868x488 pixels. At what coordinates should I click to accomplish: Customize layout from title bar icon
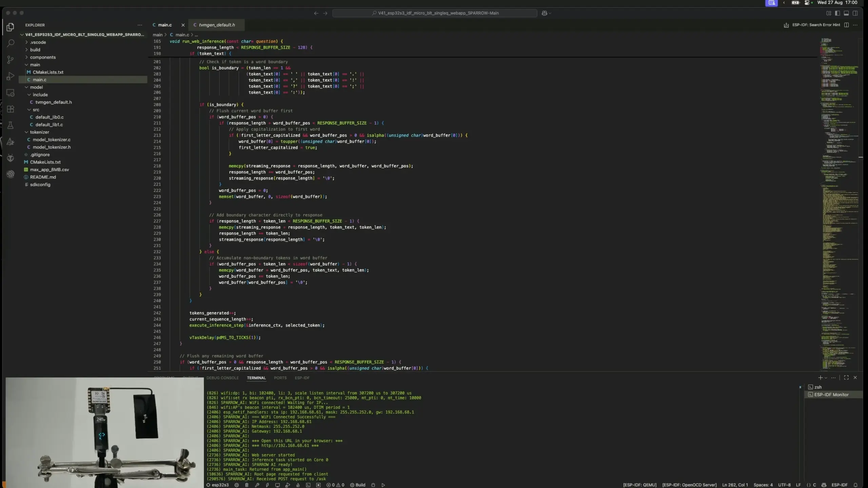tap(829, 13)
